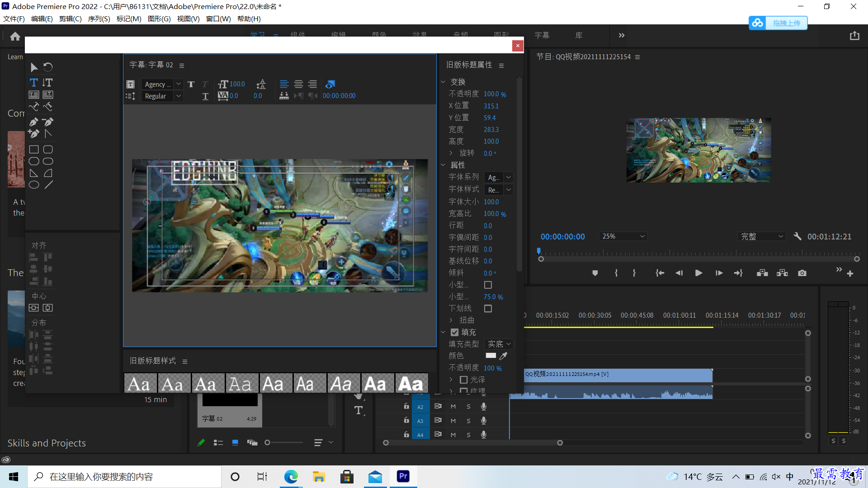The width and height of the screenshot is (868, 488).
Task: Open the 剪辑(C) menu
Action: coord(71,19)
